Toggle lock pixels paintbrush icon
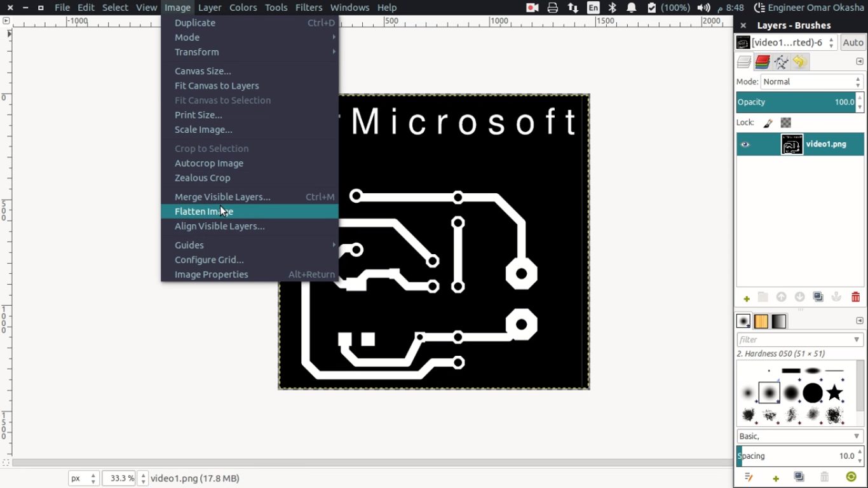The height and width of the screenshot is (488, 868). pyautogui.click(x=768, y=123)
